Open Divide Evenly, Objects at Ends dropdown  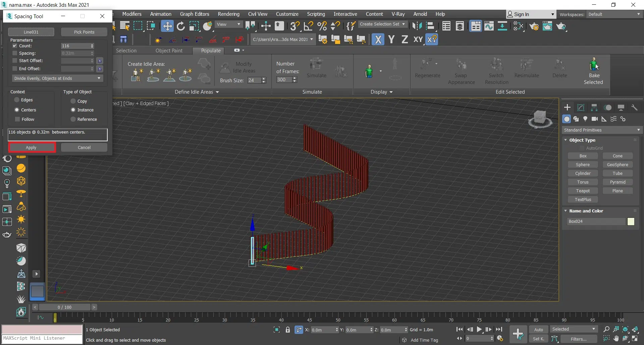[x=57, y=78]
